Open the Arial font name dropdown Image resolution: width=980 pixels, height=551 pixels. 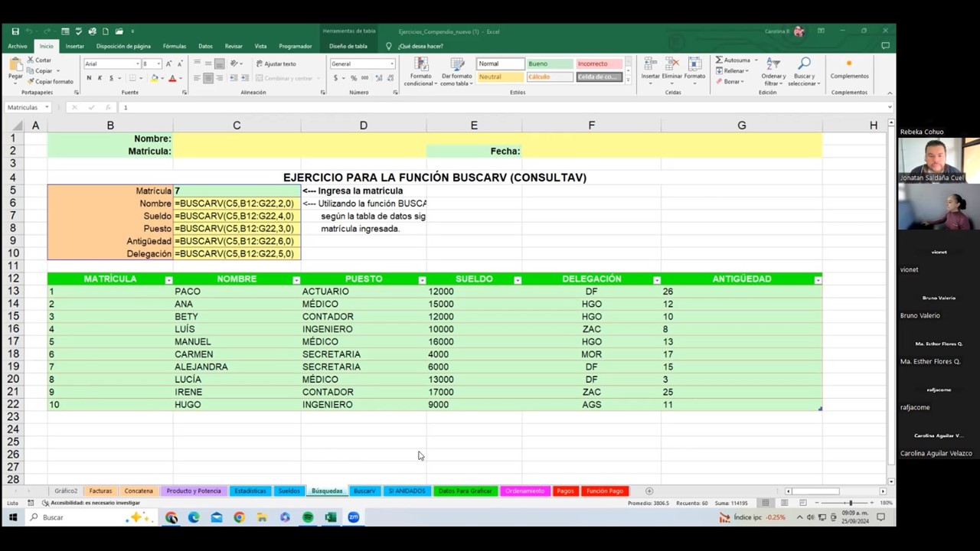point(139,64)
